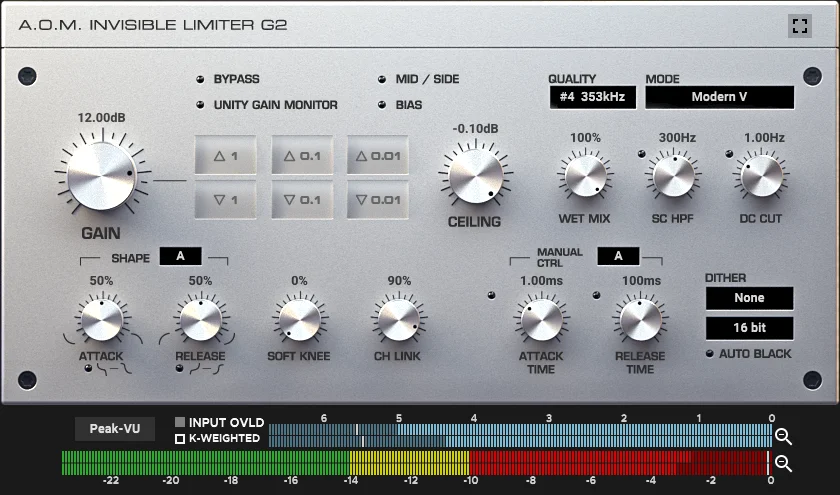Open the MODE dropdown Modern V
This screenshot has height=495, width=840.
(x=719, y=97)
